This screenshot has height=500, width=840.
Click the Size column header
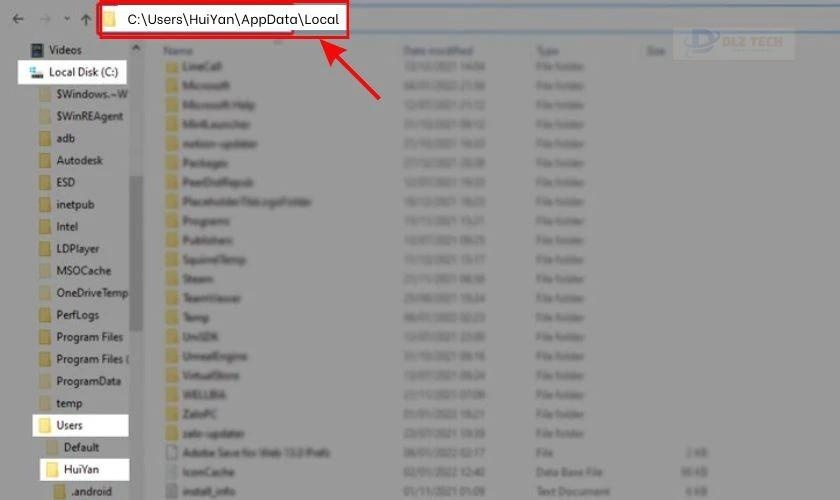click(x=656, y=50)
